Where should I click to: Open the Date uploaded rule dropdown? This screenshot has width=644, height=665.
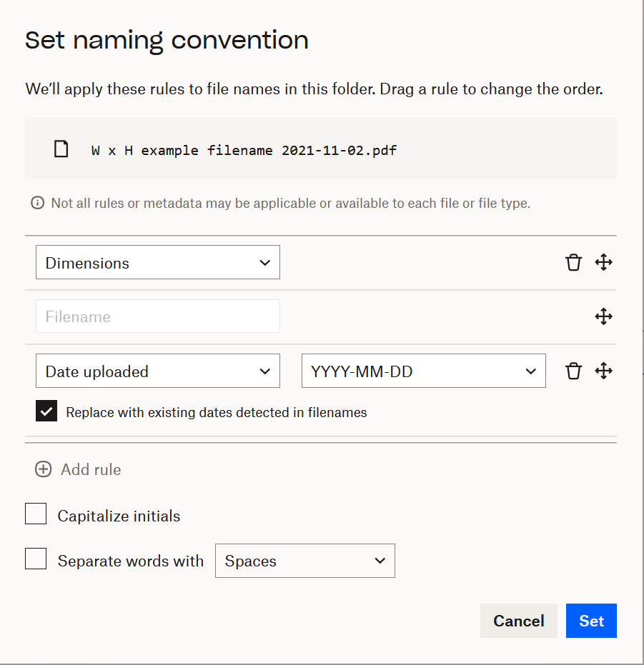[x=158, y=371]
